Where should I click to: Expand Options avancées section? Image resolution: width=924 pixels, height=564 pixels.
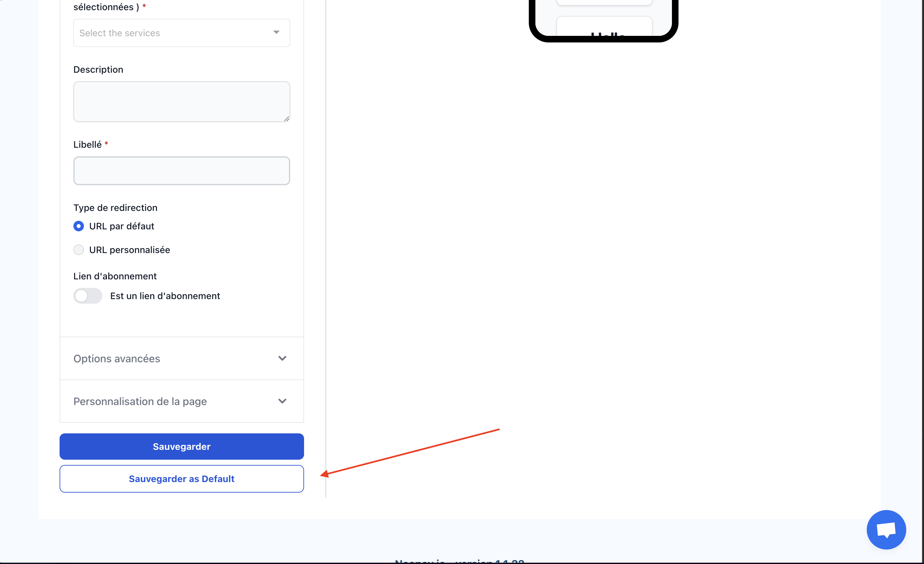pos(181,358)
